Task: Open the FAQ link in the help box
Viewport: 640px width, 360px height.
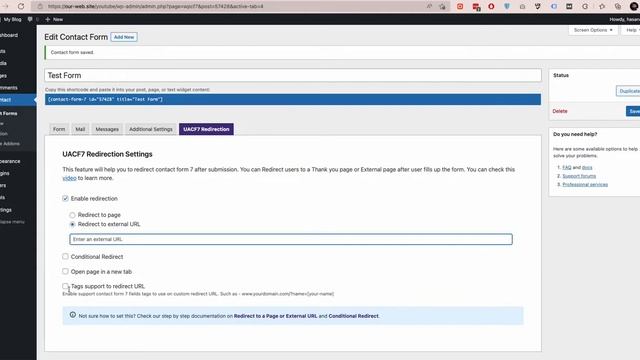Action: click(x=567, y=167)
